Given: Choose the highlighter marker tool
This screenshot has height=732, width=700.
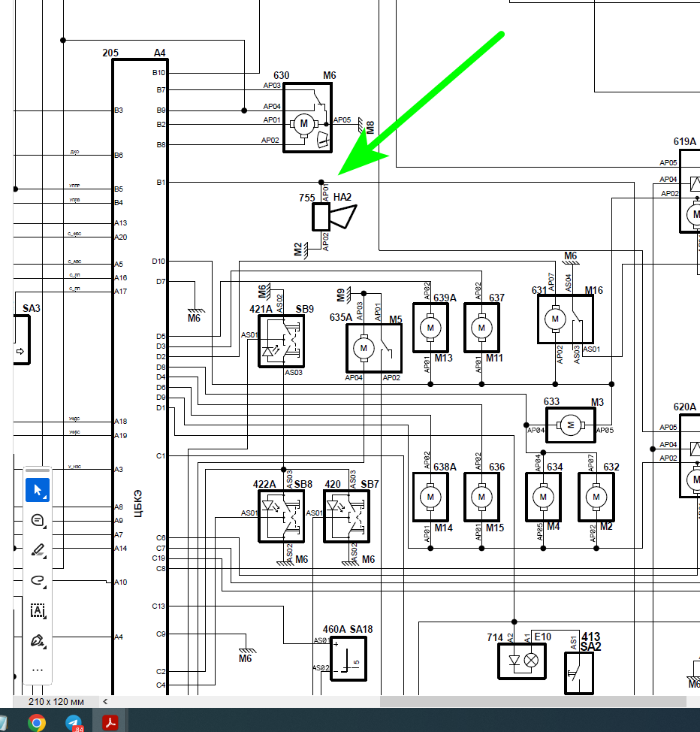Looking at the screenshot, I should [38, 550].
